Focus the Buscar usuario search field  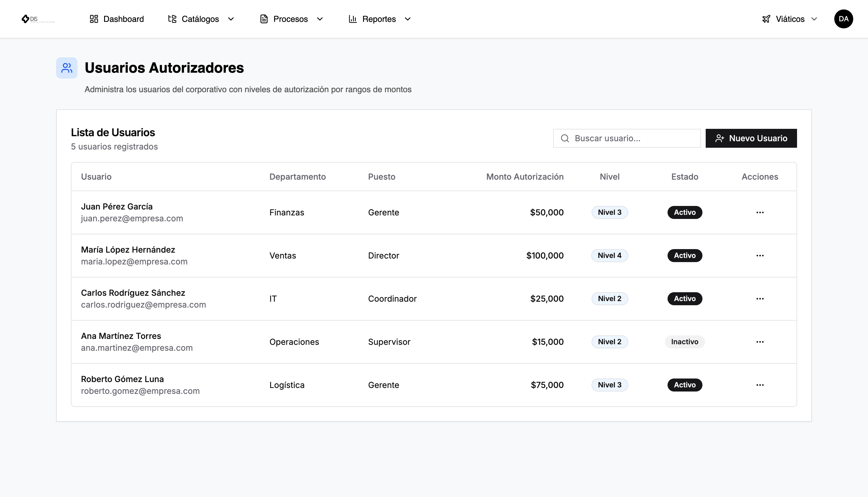(x=626, y=138)
